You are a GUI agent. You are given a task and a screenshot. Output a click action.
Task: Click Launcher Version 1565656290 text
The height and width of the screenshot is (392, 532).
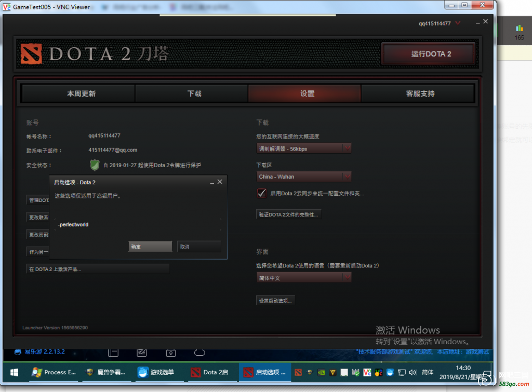coord(55,328)
